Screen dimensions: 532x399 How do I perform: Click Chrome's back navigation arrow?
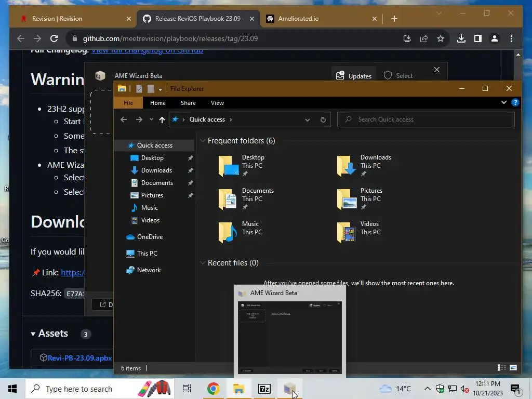21,38
